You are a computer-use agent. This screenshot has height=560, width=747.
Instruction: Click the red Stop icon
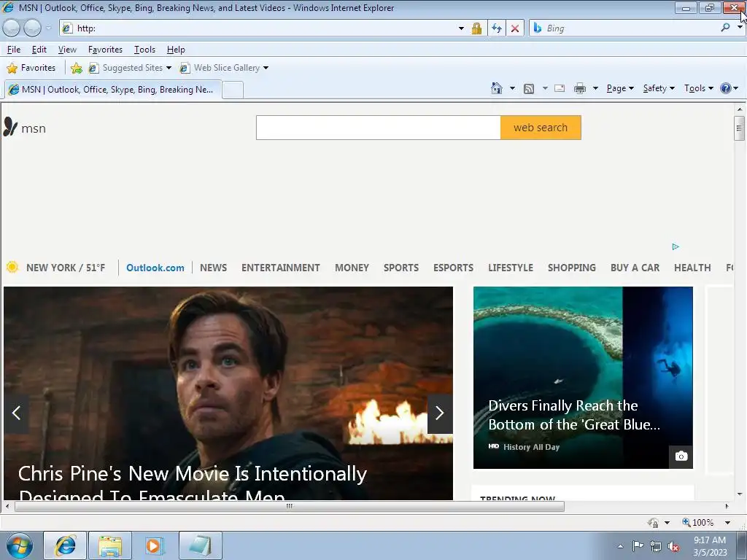[515, 28]
